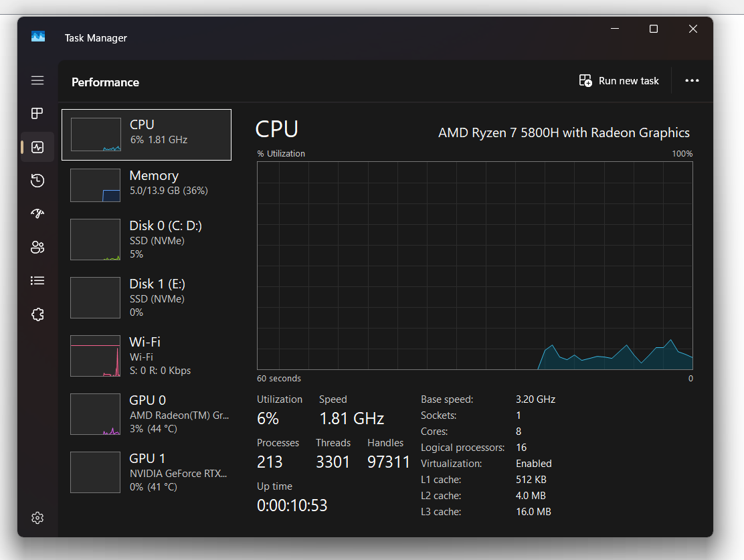The height and width of the screenshot is (560, 744).
Task: Click the Disk 0 mini graph thumbnail
Action: tap(96, 240)
